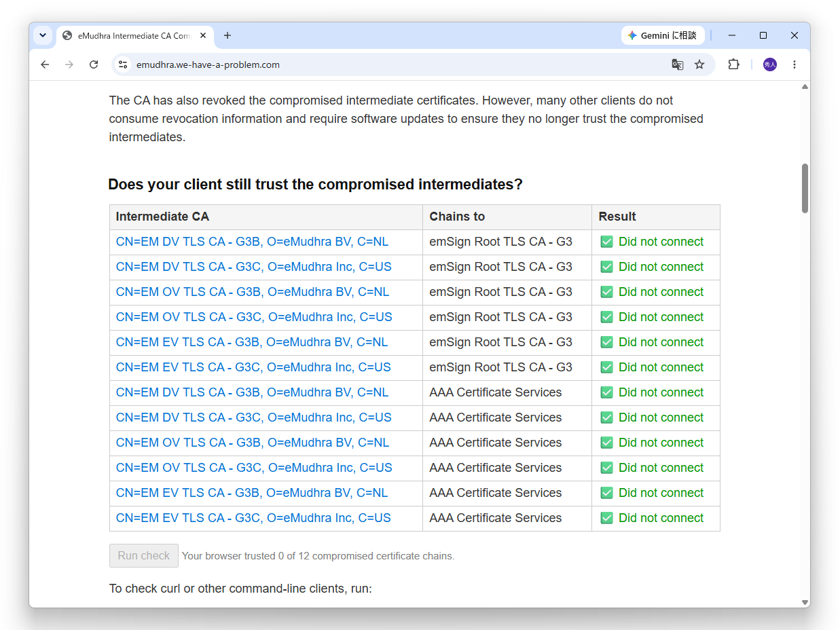Minimize the Chrome window

click(732, 35)
